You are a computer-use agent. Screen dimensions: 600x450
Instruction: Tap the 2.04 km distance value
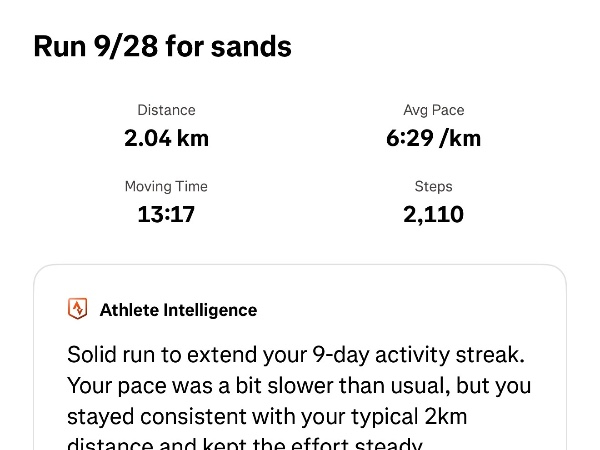coord(166,138)
